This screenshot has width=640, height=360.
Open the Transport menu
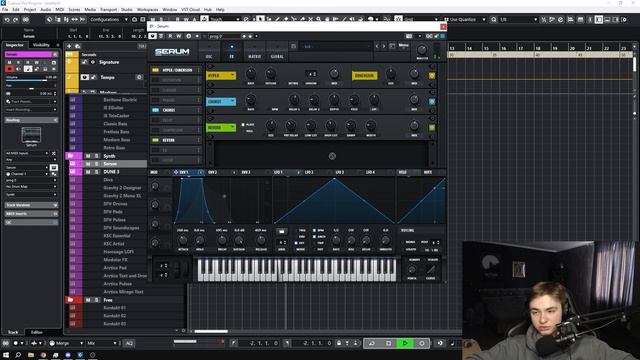[x=108, y=9]
